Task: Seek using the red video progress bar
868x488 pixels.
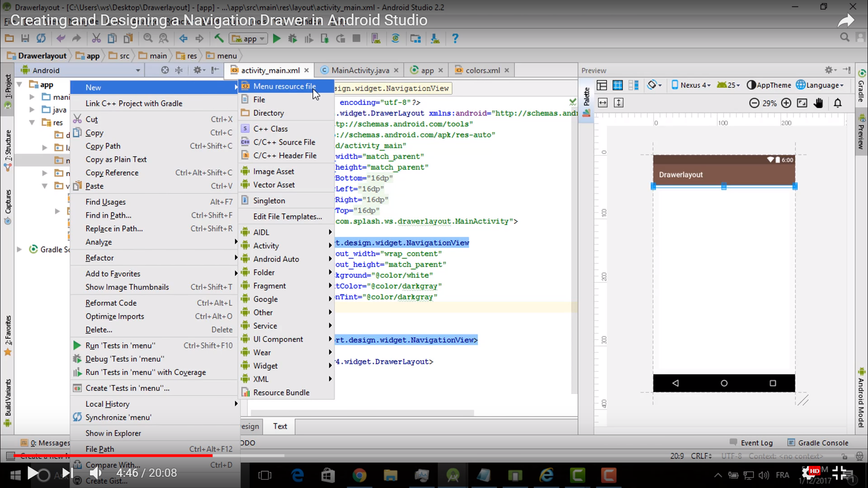Action: 113,455
